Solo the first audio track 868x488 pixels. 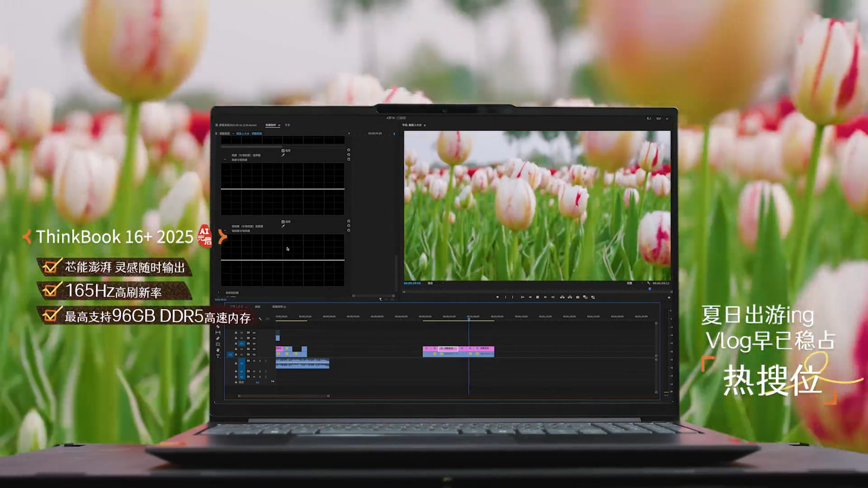(260, 361)
